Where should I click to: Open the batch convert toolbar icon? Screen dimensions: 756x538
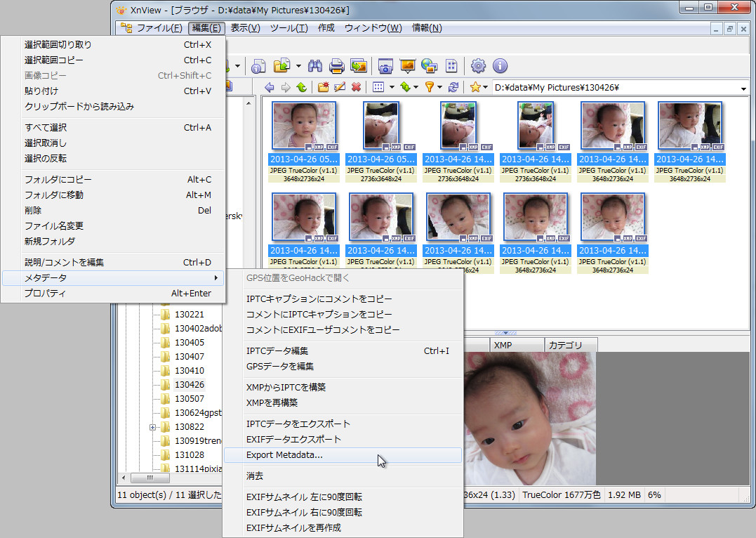(x=358, y=66)
